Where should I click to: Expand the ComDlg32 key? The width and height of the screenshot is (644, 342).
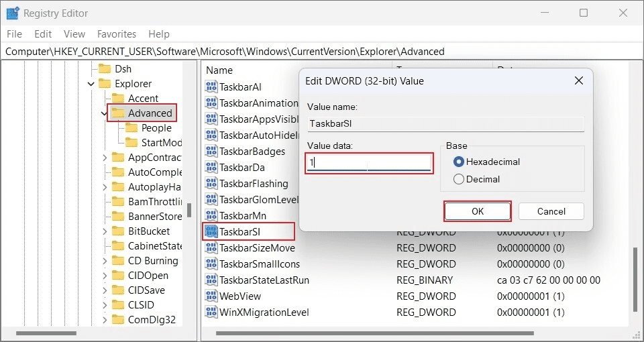tap(105, 320)
